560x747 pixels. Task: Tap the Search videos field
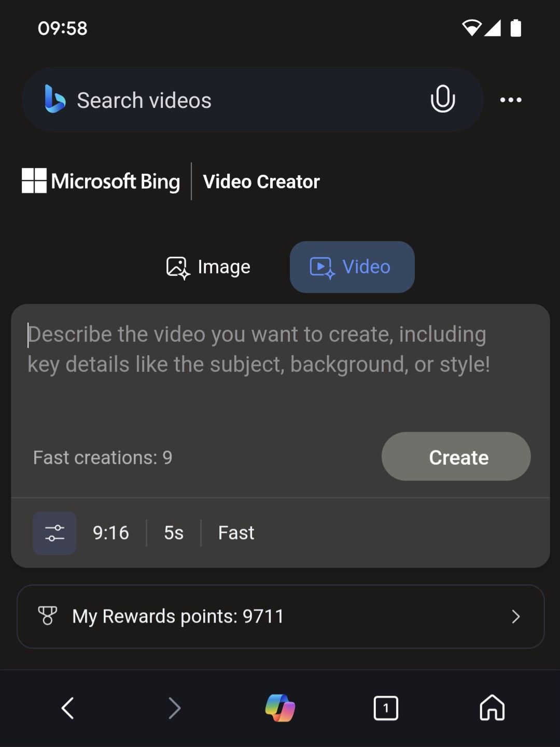click(x=253, y=100)
